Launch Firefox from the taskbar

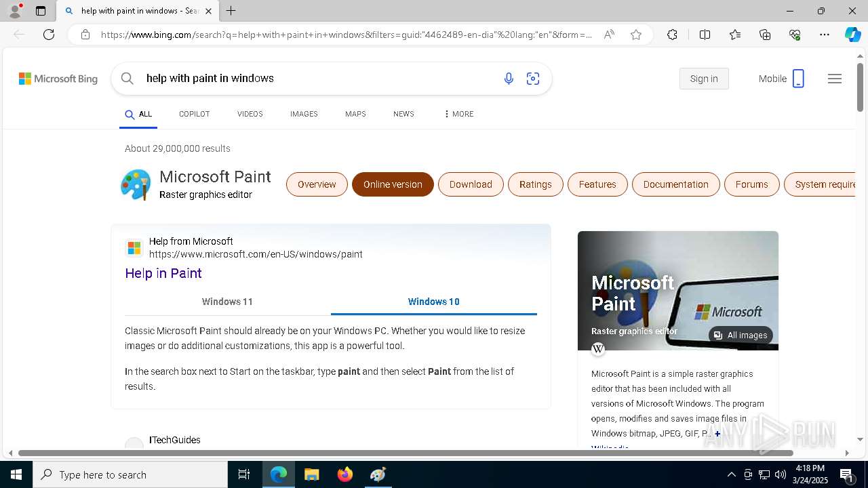pos(344,474)
